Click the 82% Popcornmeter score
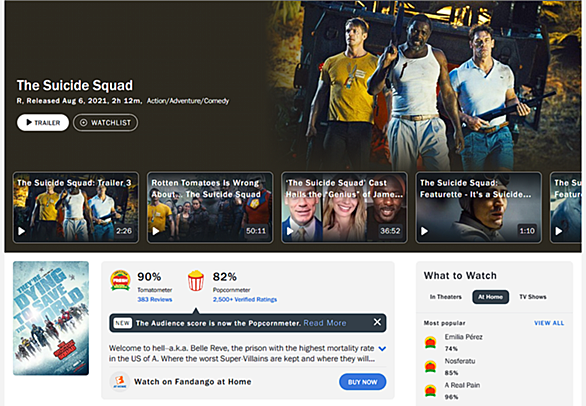 pyautogui.click(x=225, y=277)
